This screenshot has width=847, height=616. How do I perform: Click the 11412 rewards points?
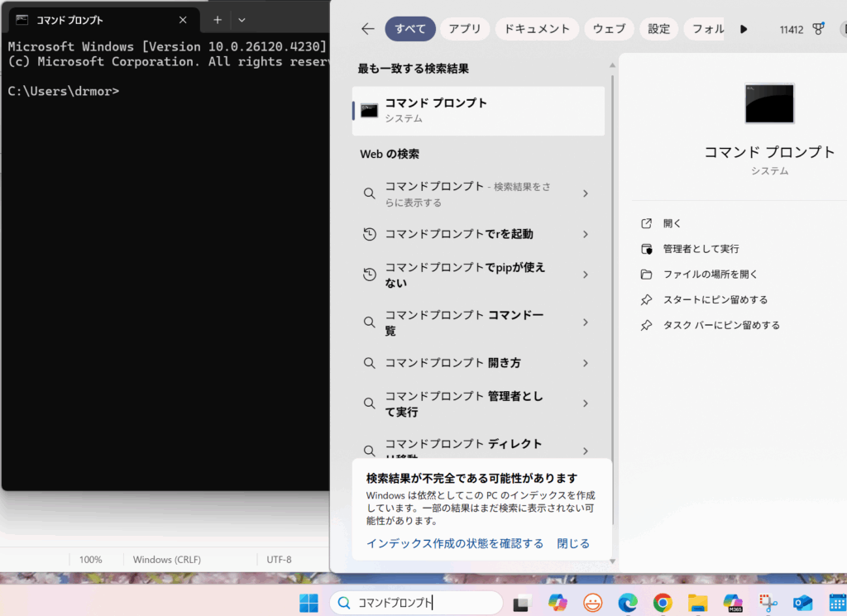791,30
